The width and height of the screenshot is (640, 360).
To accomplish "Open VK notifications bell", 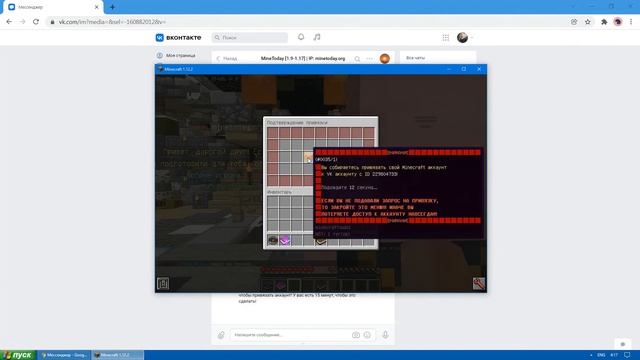I will click(x=301, y=37).
